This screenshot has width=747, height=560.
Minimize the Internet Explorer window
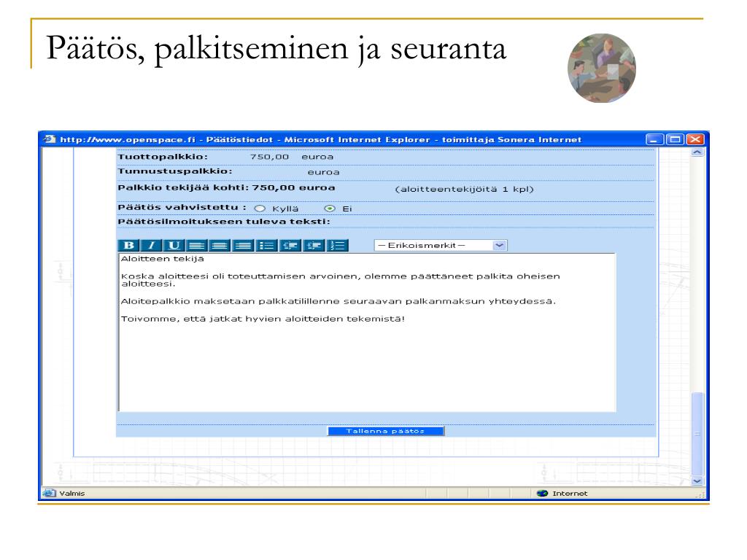coord(654,139)
